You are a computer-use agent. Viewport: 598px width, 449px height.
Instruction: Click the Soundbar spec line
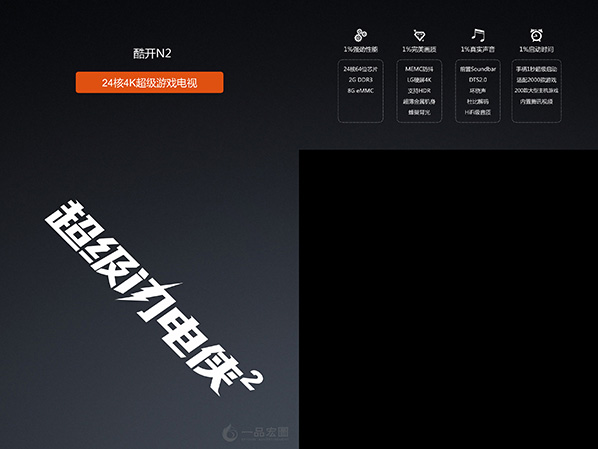pos(477,69)
